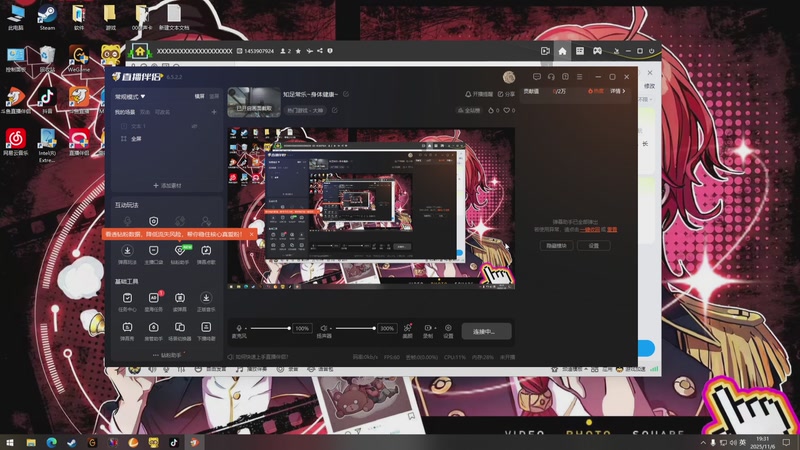Click the user avatar in 直播伴侣 header
Viewport: 800px width, 450px height.
tap(509, 77)
